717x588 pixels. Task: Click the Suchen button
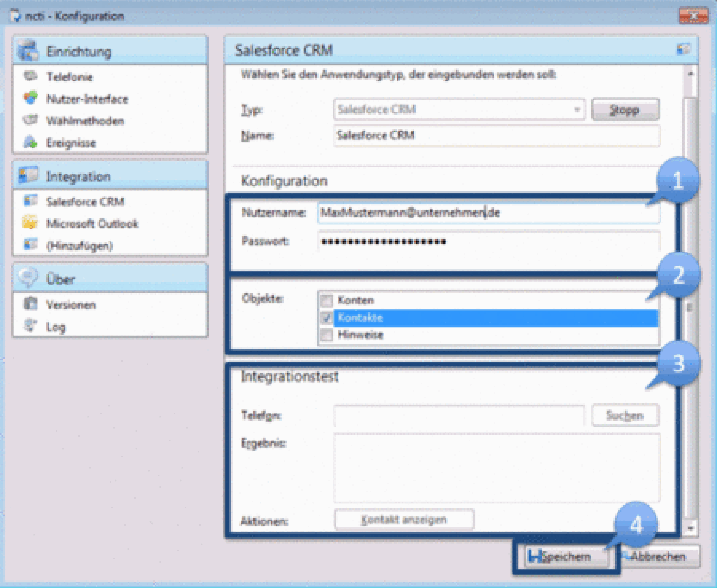pos(625,415)
